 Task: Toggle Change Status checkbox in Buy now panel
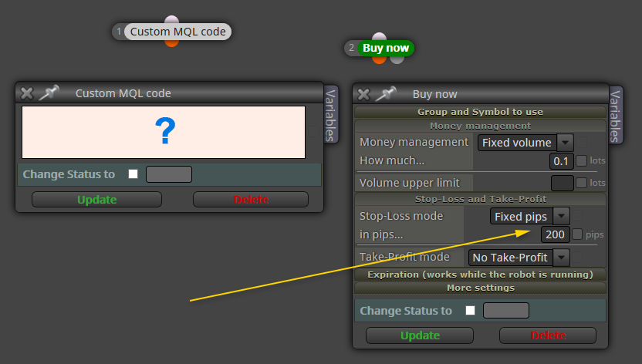[471, 311]
